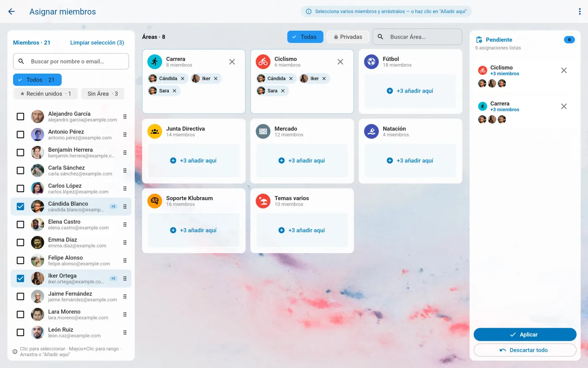Filter by Recién unidos chip
The image size is (588, 368).
45,94
